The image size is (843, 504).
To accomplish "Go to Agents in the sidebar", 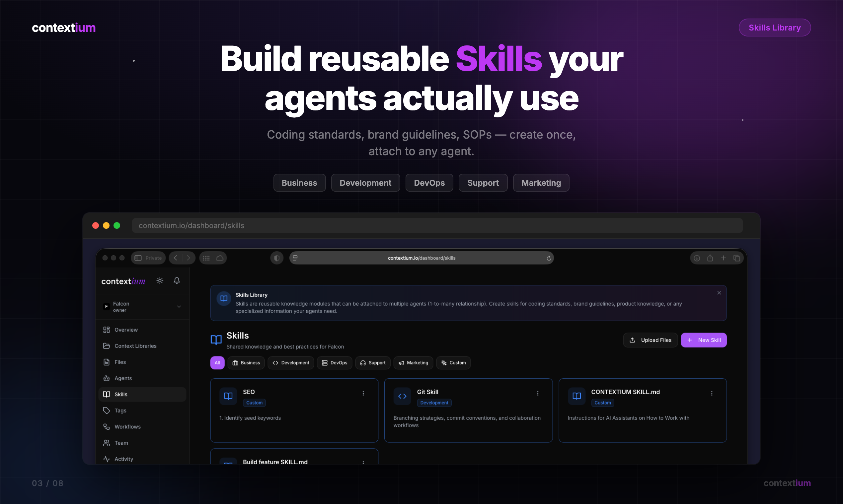I will click(123, 378).
